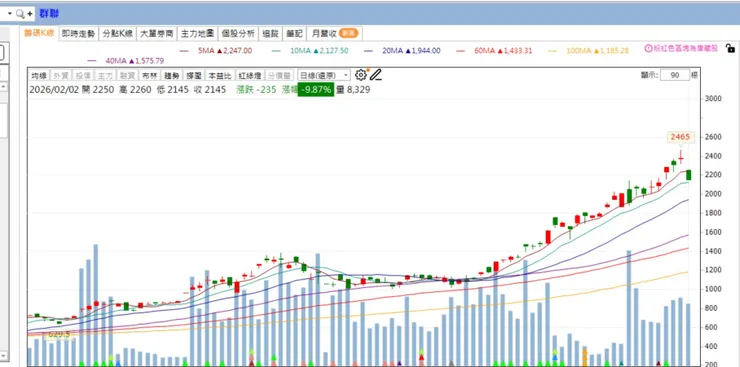Screen dimensions: 740x367
Task: Select the pencil drawing tool
Action: click(375, 75)
